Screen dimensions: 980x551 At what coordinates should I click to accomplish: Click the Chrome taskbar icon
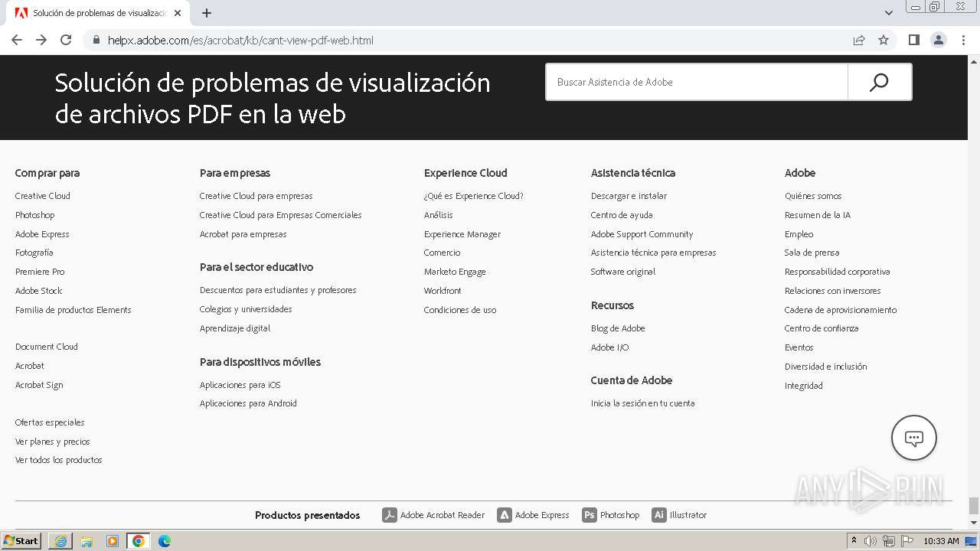point(139,541)
